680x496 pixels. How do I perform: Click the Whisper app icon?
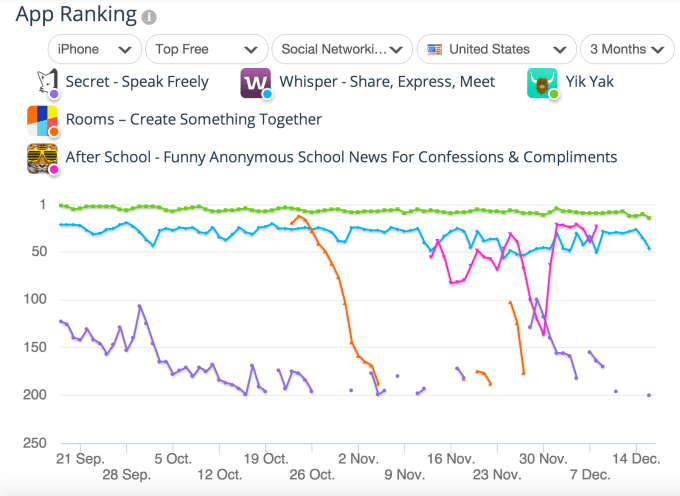click(x=255, y=83)
